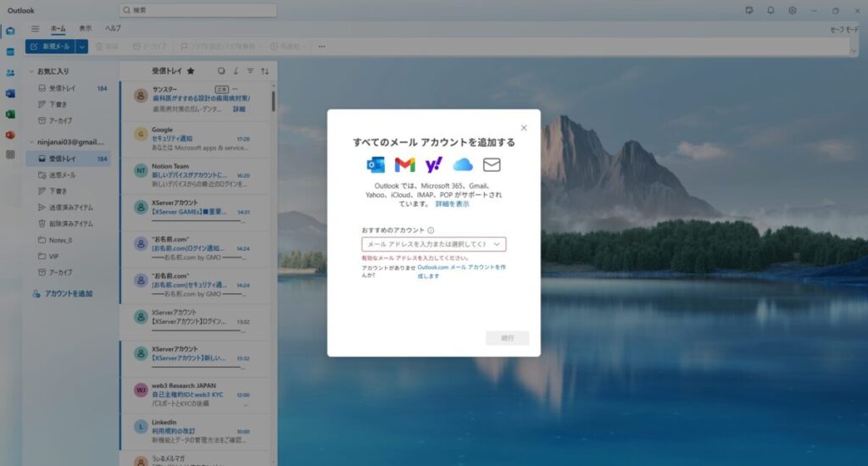The height and width of the screenshot is (466, 868).
Task: Click the iCloud cloud icon
Action: 462,164
